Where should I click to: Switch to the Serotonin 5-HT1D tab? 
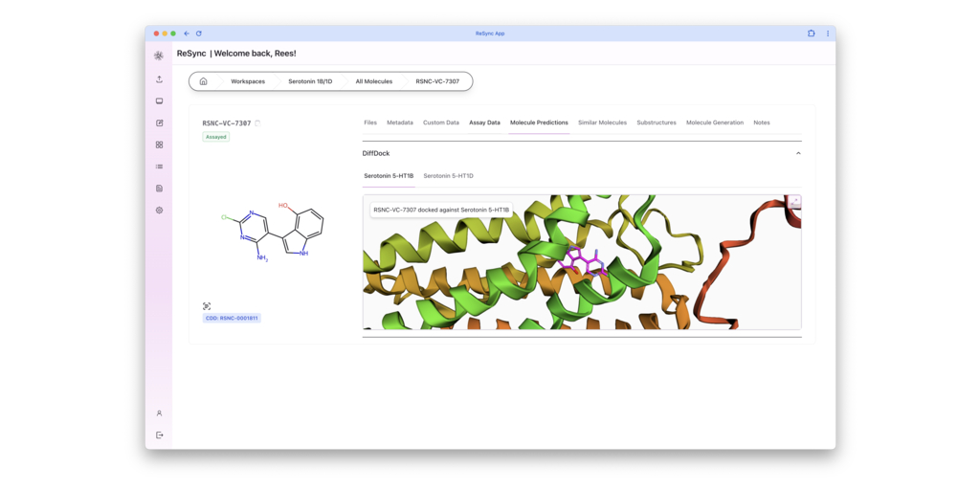pos(448,176)
